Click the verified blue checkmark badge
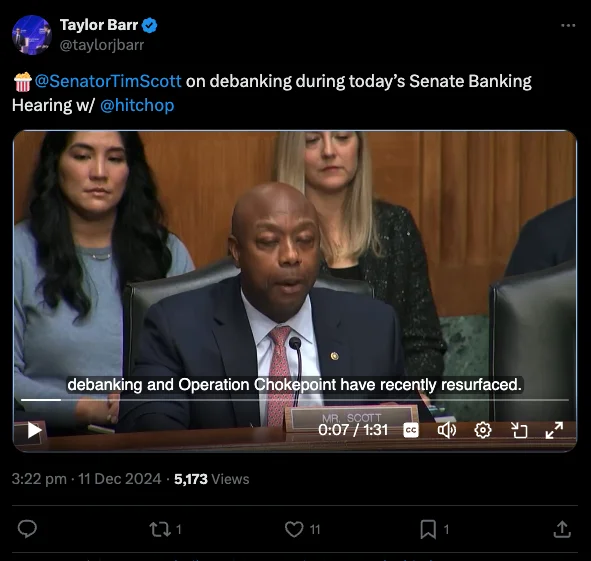Image resolution: width=591 pixels, height=561 pixels. [x=150, y=25]
